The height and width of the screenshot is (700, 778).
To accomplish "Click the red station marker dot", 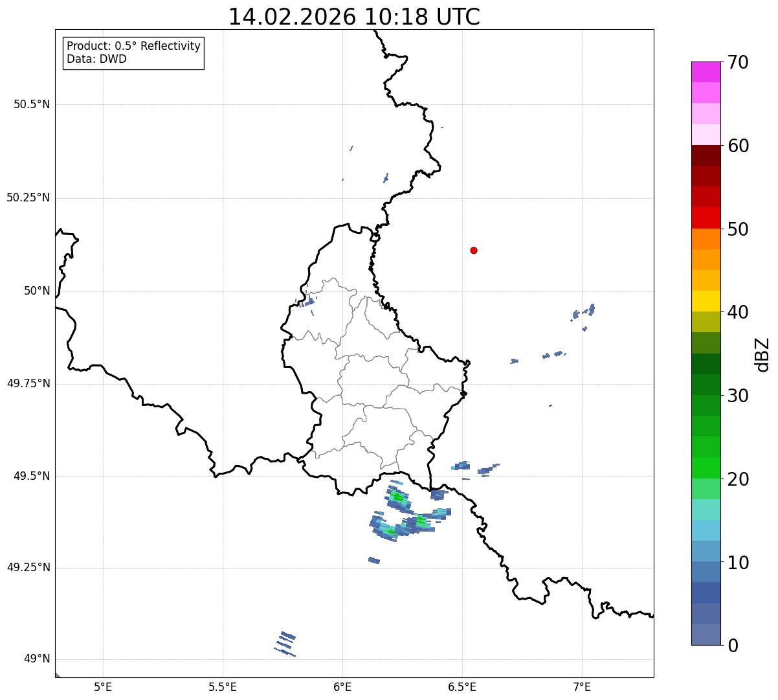I will [474, 250].
